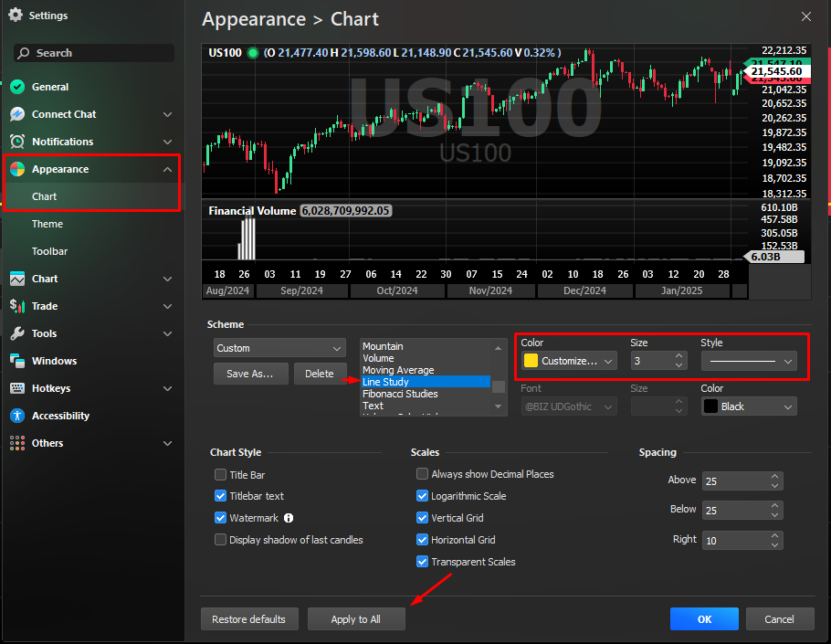The height and width of the screenshot is (644, 831).
Task: Click the Apply to All button
Action: pyautogui.click(x=355, y=619)
